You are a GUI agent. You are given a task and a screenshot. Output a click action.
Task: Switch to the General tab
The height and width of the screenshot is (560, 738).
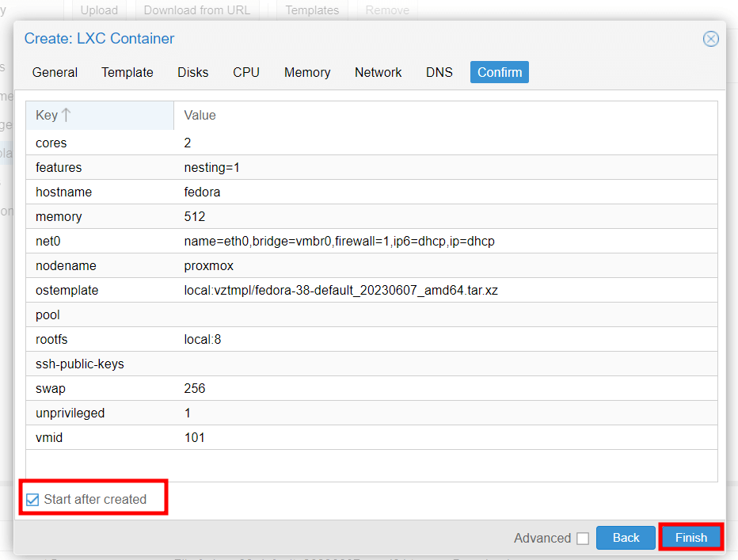55,72
